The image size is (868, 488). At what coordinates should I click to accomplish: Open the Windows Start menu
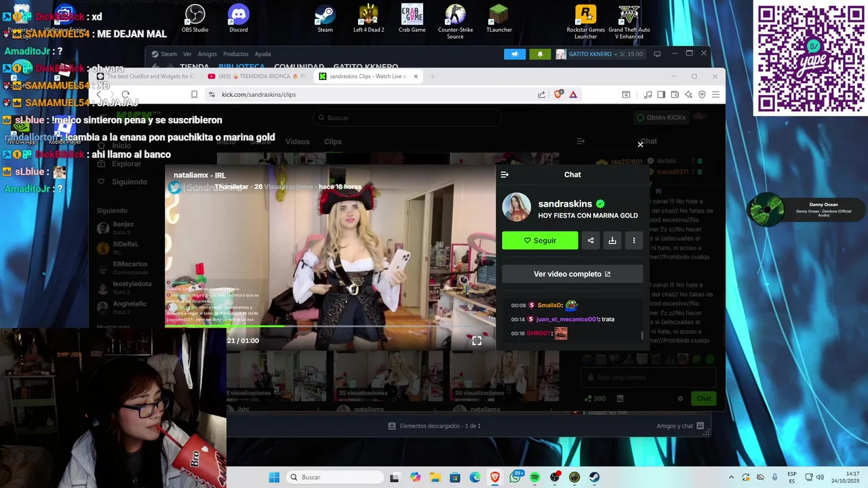(274, 477)
